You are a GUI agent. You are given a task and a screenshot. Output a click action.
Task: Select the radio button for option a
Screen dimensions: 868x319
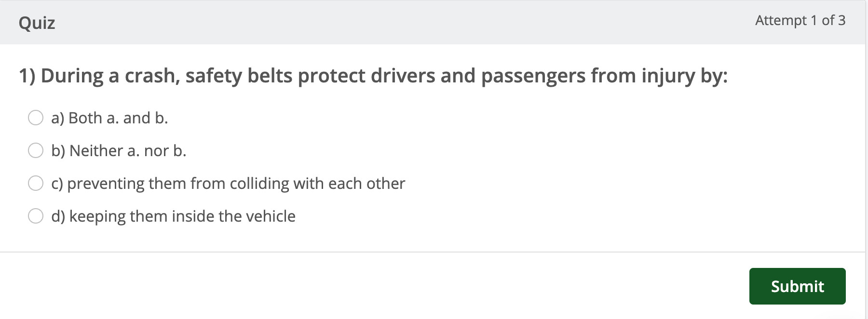pos(36,118)
